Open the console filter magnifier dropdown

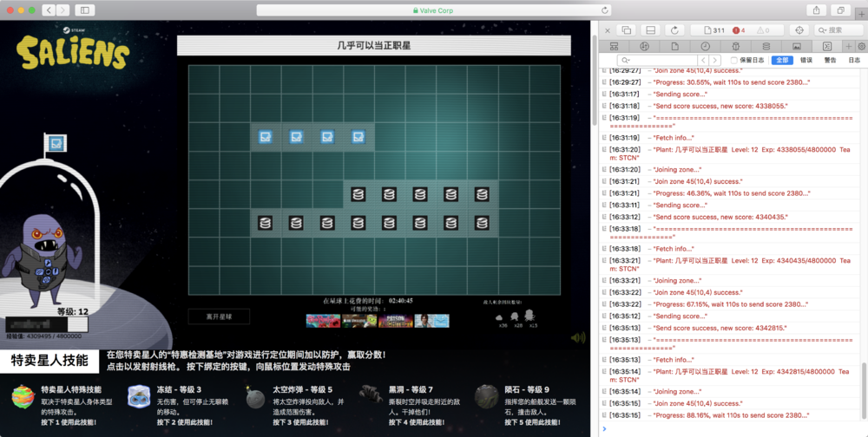click(x=626, y=61)
